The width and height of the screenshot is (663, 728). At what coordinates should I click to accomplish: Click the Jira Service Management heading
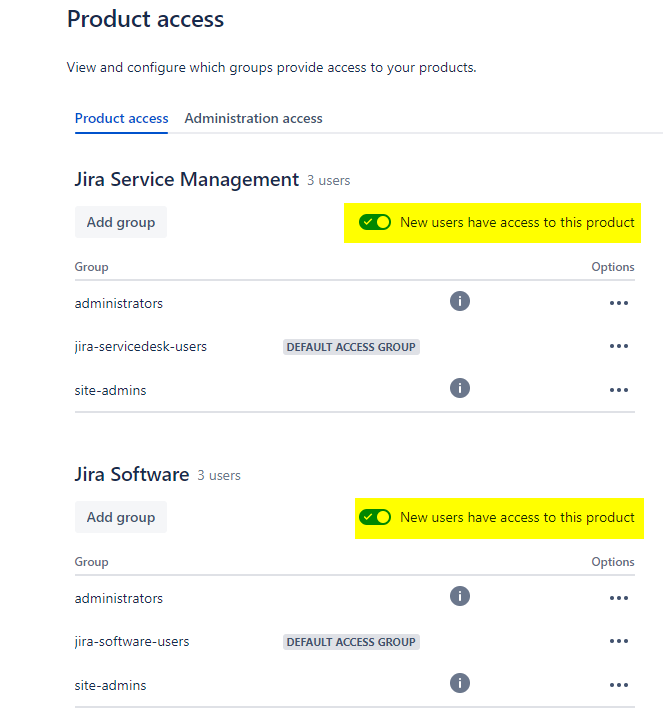coord(187,180)
